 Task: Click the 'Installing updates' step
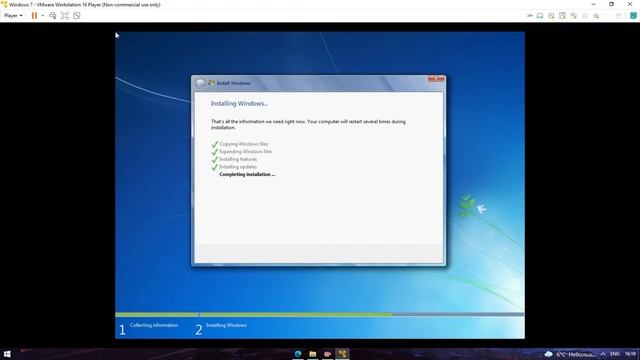pyautogui.click(x=238, y=167)
